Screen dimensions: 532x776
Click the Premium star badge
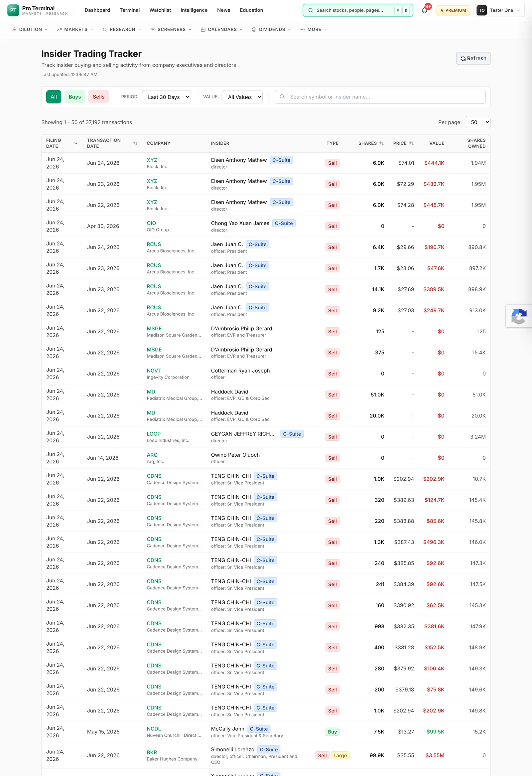pos(453,10)
